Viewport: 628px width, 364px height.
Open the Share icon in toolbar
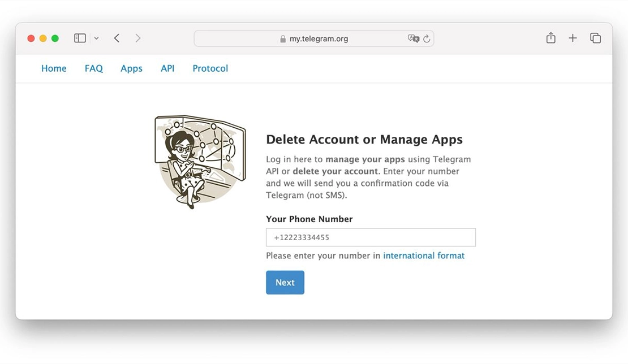click(550, 38)
